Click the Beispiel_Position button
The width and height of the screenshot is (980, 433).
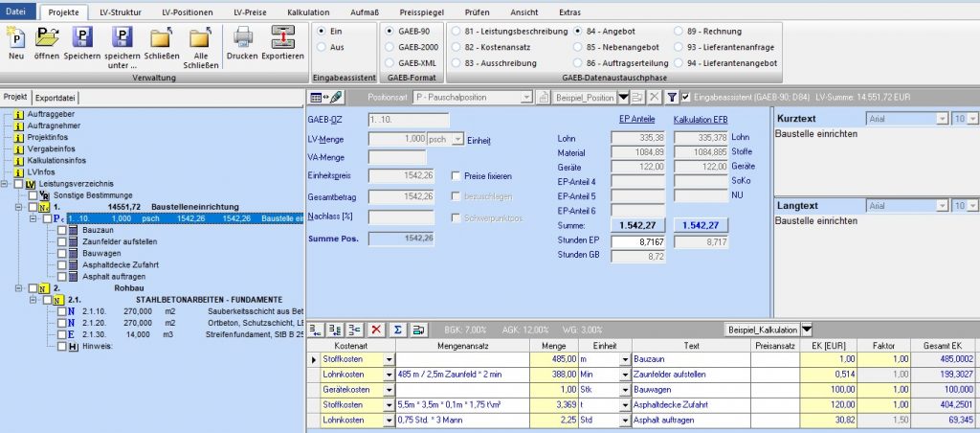pos(585,97)
